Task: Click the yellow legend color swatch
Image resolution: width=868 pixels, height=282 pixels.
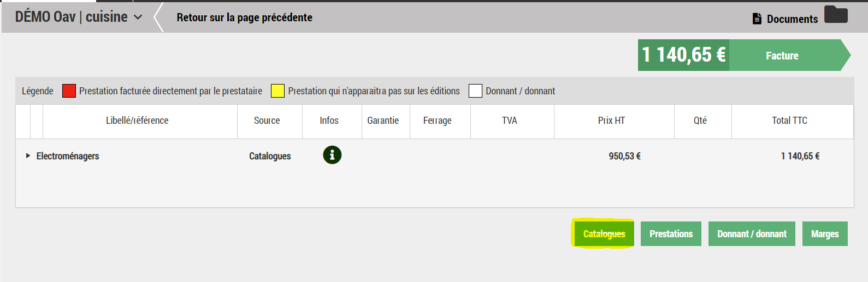Action: click(277, 91)
